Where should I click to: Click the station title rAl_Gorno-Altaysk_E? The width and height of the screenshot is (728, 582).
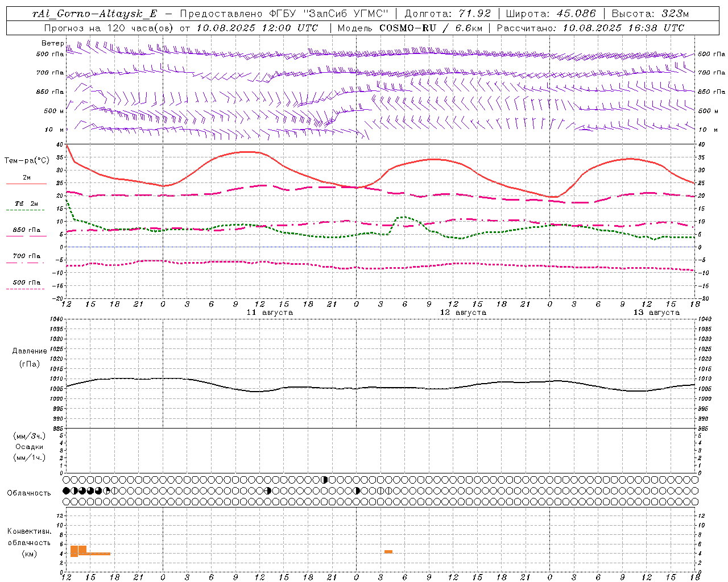pyautogui.click(x=94, y=14)
